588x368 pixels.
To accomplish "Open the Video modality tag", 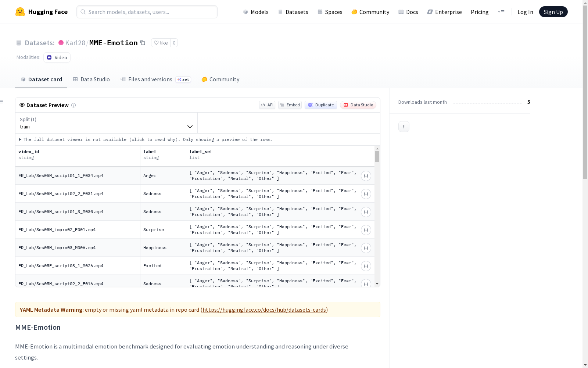I will point(57,57).
